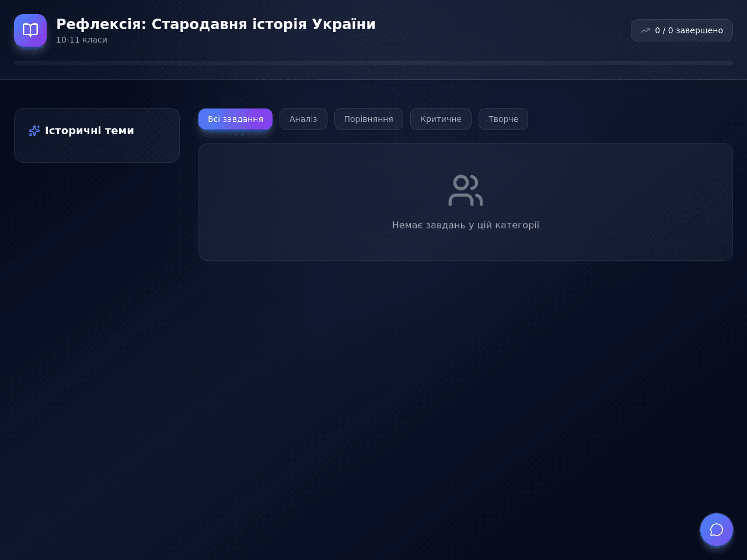
Task: Select the Всі завдання filter tab
Action: pyautogui.click(x=235, y=119)
